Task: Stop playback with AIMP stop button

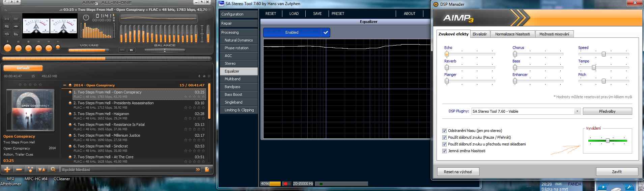Action: [28, 48]
